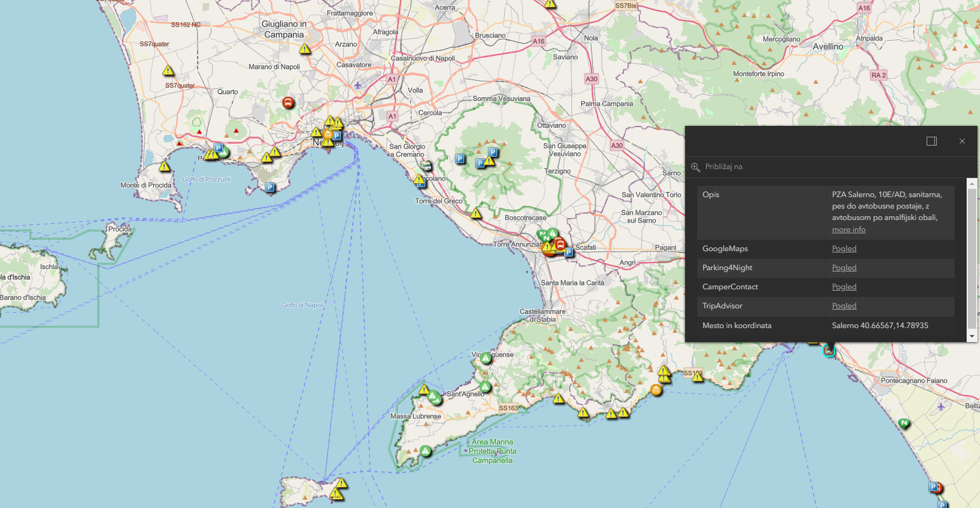Viewport: 980px width, 508px height.
Task: Open TripAdvisor Pogled link
Action: click(x=844, y=306)
